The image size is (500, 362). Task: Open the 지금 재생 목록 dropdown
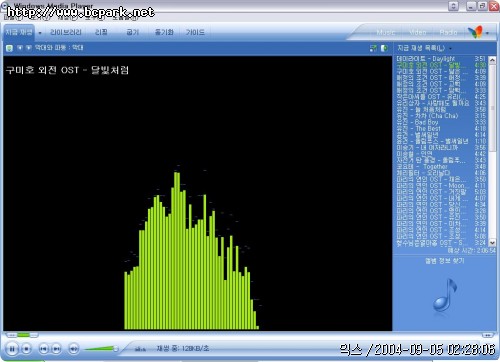424,48
